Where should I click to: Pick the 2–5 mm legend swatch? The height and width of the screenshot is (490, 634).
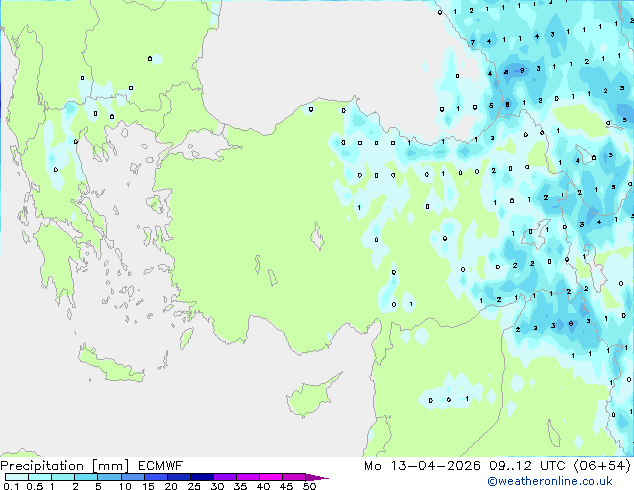click(x=86, y=477)
